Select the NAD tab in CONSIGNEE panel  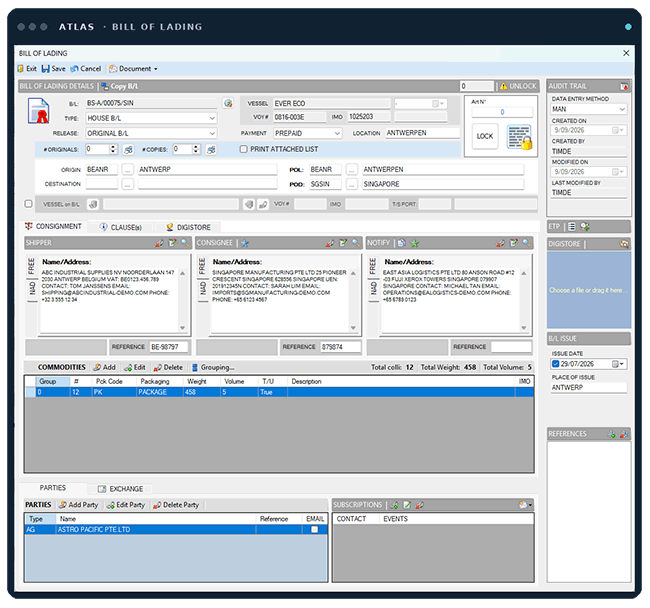tap(202, 288)
